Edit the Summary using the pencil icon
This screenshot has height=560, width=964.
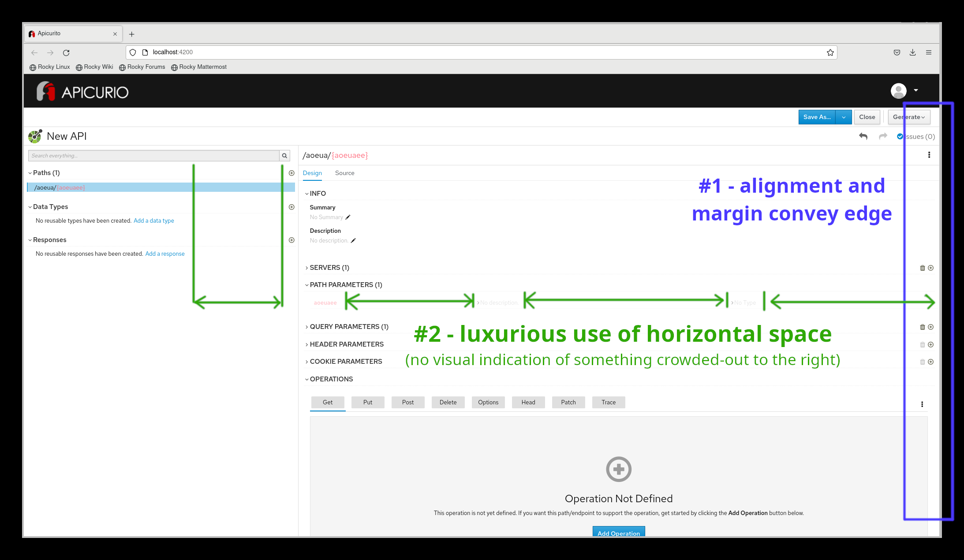pyautogui.click(x=348, y=217)
